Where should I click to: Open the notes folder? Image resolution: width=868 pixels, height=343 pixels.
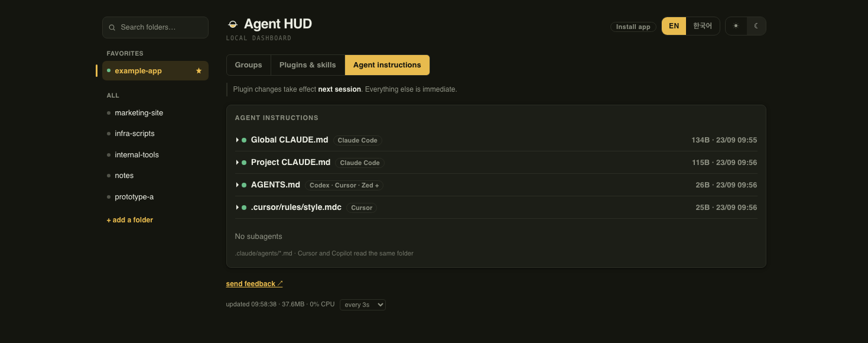[x=155, y=176]
